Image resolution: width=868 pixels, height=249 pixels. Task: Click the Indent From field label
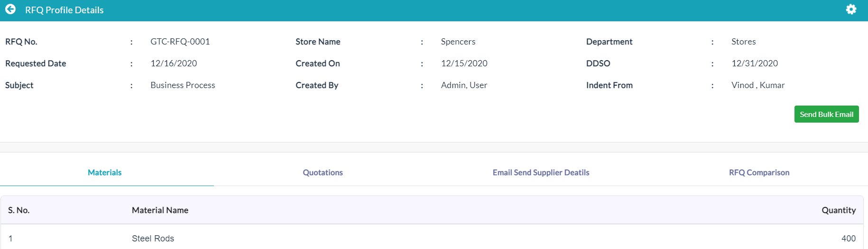(609, 85)
